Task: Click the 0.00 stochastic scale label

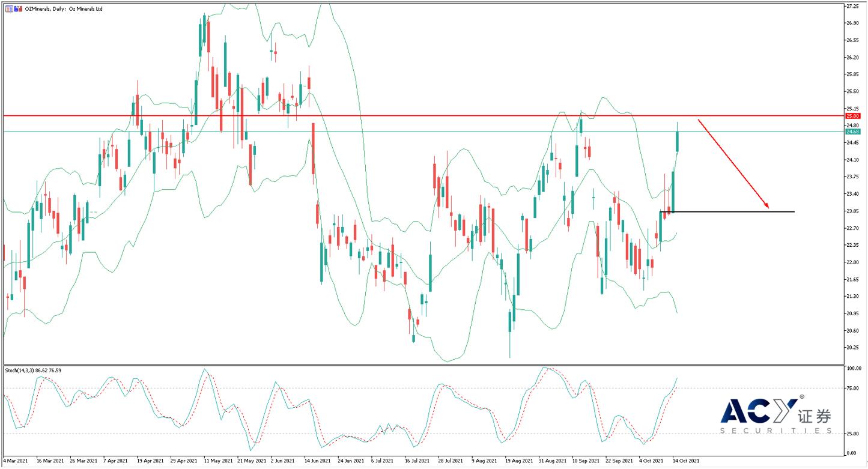Action: [x=851, y=453]
